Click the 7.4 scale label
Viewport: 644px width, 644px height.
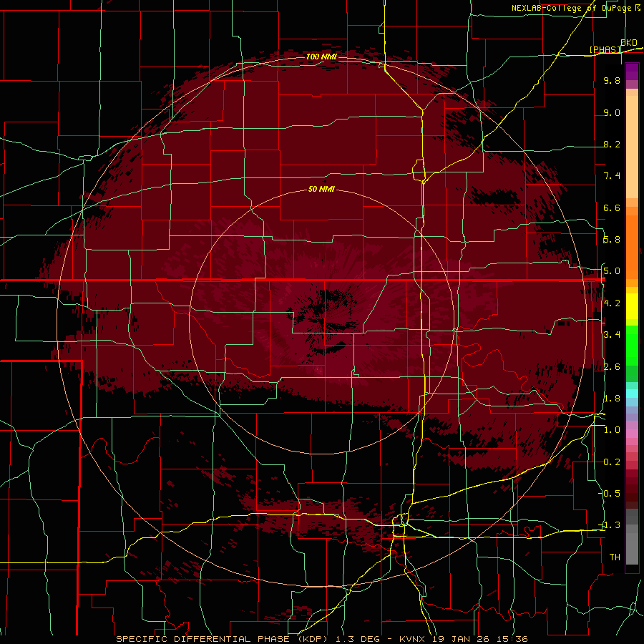pos(612,176)
